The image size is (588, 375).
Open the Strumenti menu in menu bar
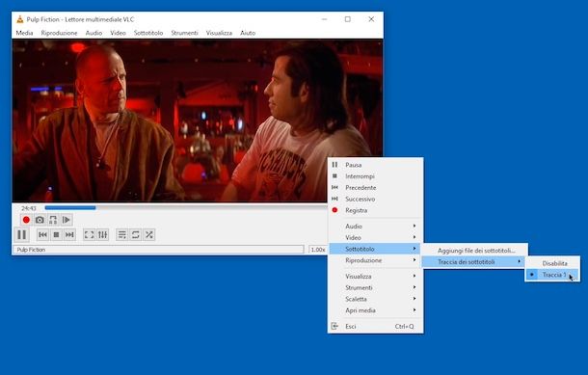pos(184,33)
